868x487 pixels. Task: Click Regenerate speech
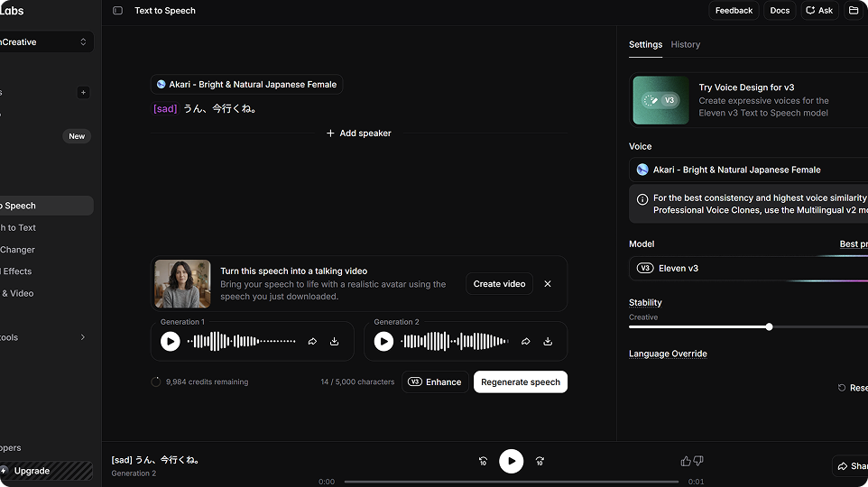(x=521, y=381)
